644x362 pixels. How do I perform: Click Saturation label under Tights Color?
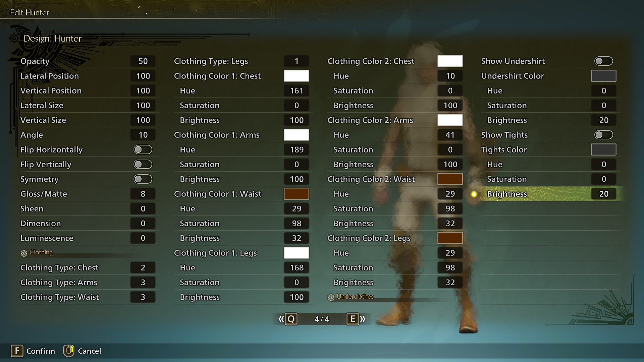point(507,179)
